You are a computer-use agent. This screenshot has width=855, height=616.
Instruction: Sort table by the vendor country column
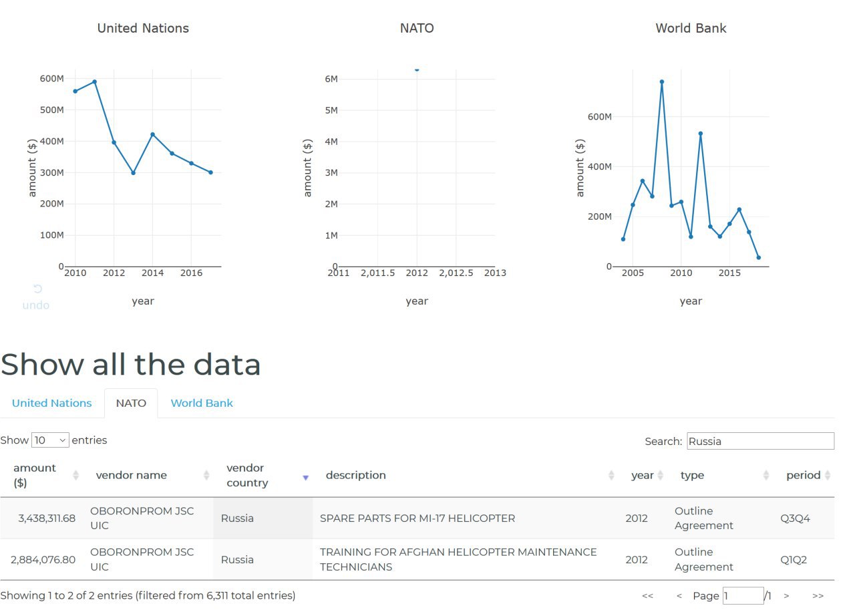coord(263,476)
